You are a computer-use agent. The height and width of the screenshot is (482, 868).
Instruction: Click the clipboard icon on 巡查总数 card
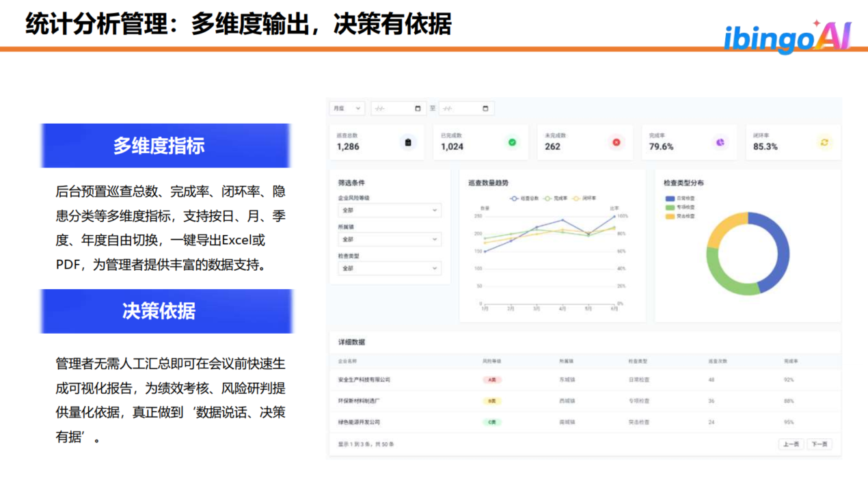pos(408,142)
